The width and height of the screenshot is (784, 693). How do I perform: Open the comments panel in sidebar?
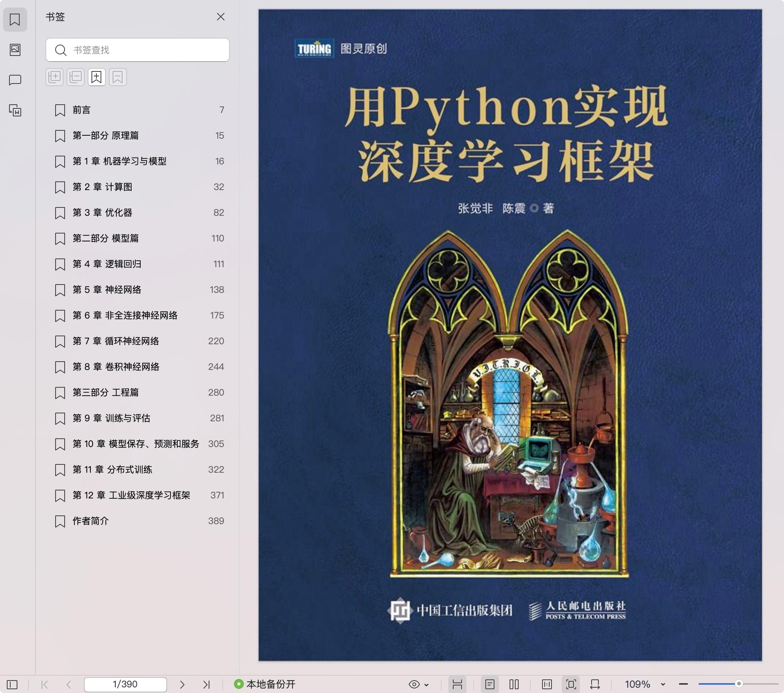coord(15,80)
